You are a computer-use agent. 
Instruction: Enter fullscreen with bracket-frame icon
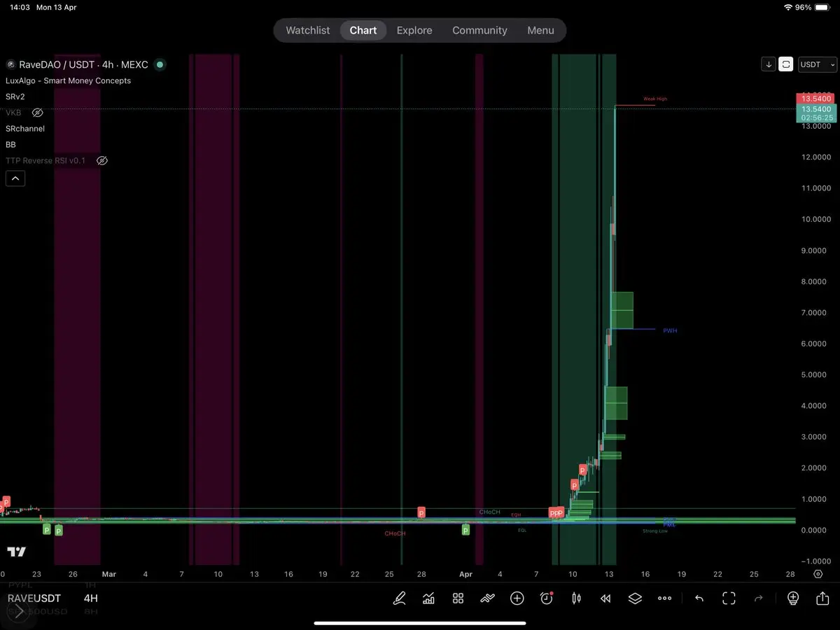729,598
